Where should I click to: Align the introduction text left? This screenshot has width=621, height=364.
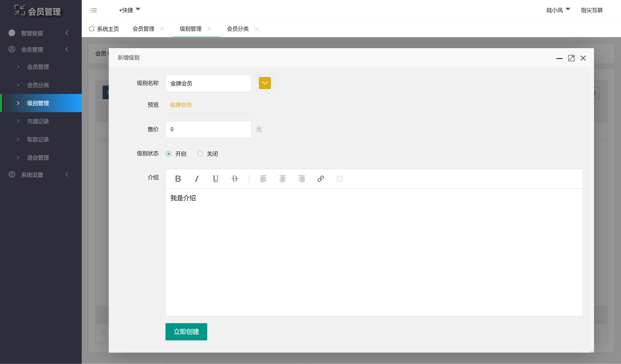click(264, 179)
